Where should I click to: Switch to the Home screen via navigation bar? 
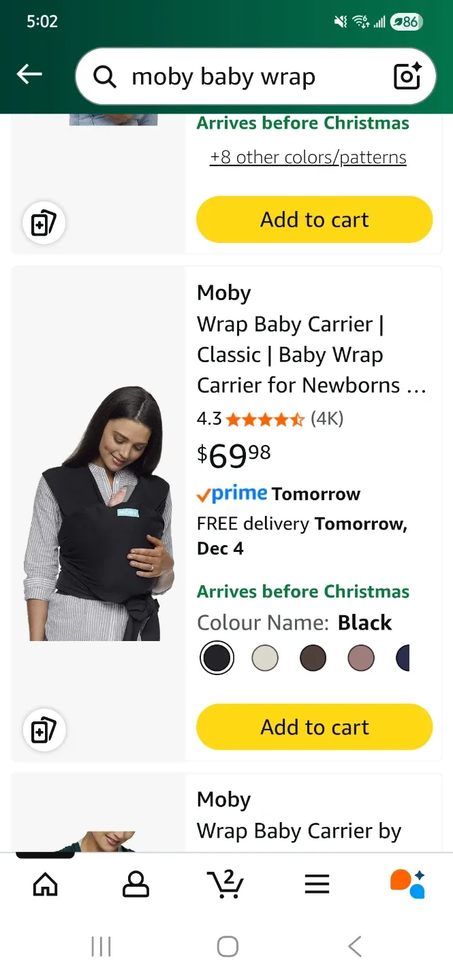(x=227, y=945)
